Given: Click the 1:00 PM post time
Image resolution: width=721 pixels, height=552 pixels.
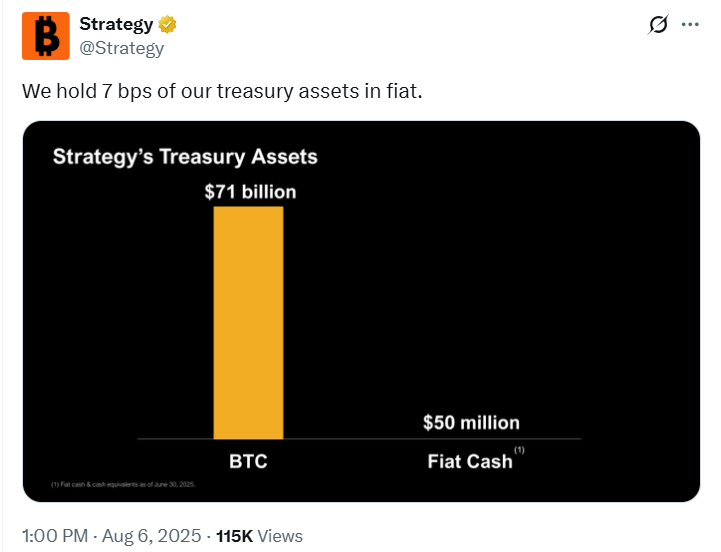Looking at the screenshot, I should pos(56,536).
